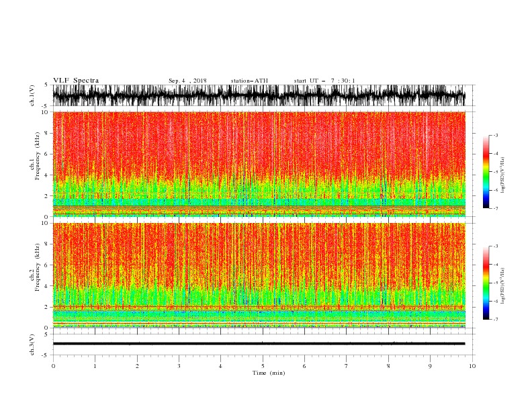Screen dimensions: 532x411
Task: Select ch.1 color bar log(PSD) label
Action: [x=503, y=175]
